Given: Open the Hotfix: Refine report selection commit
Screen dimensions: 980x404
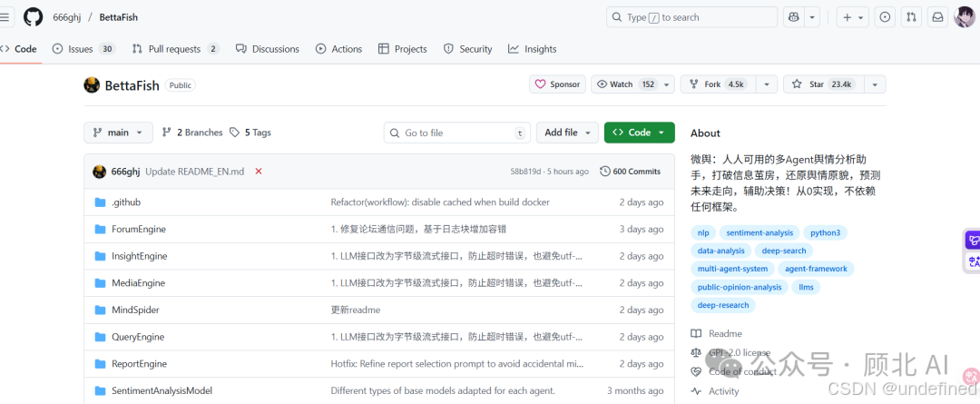Looking at the screenshot, I should [x=456, y=364].
